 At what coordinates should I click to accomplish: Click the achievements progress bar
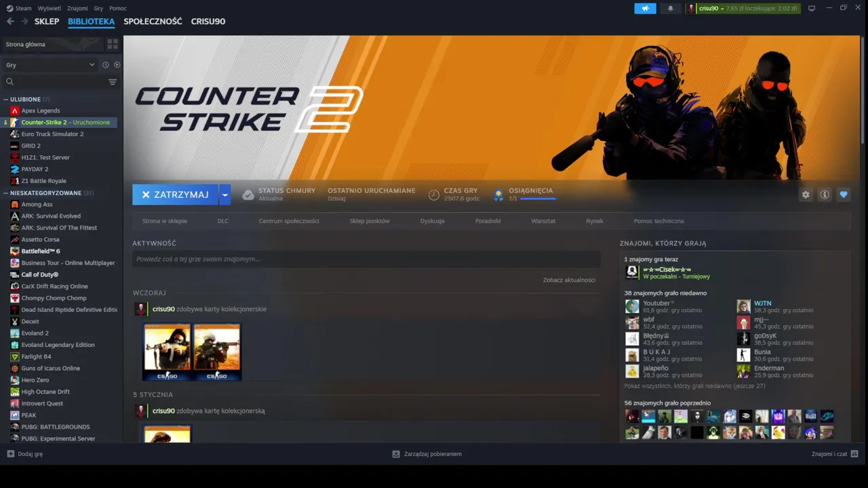point(538,199)
